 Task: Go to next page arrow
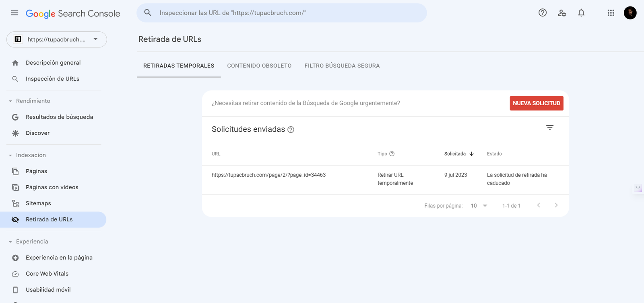click(556, 205)
